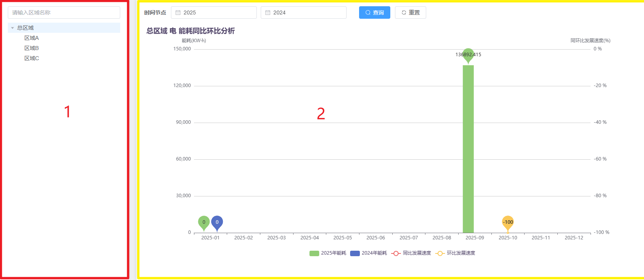
Task: Click the 2025-12 axis label
Action: pyautogui.click(x=574, y=237)
